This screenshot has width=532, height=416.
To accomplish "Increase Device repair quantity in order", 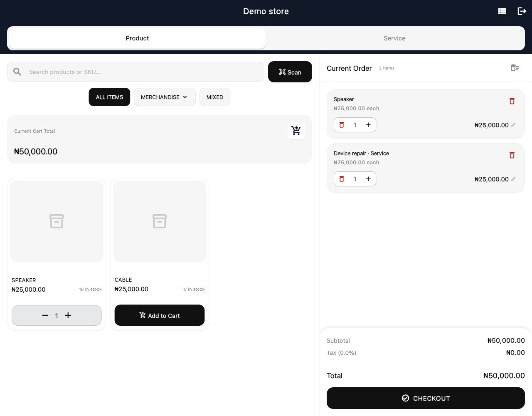I will click(368, 179).
